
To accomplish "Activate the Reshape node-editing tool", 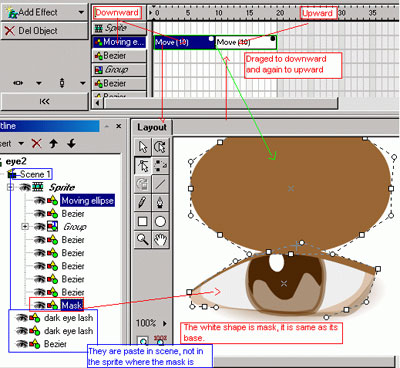I will point(143,165).
